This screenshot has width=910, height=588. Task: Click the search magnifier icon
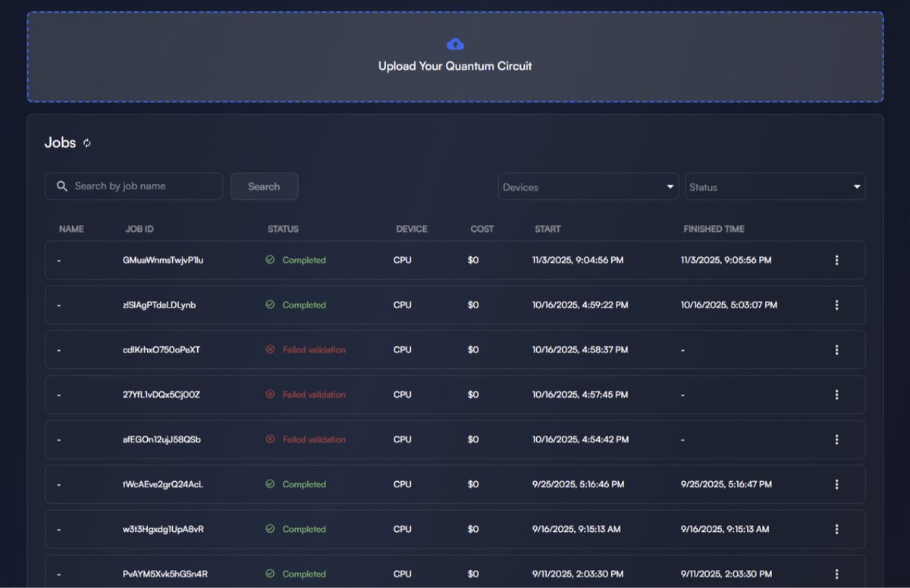(x=61, y=186)
